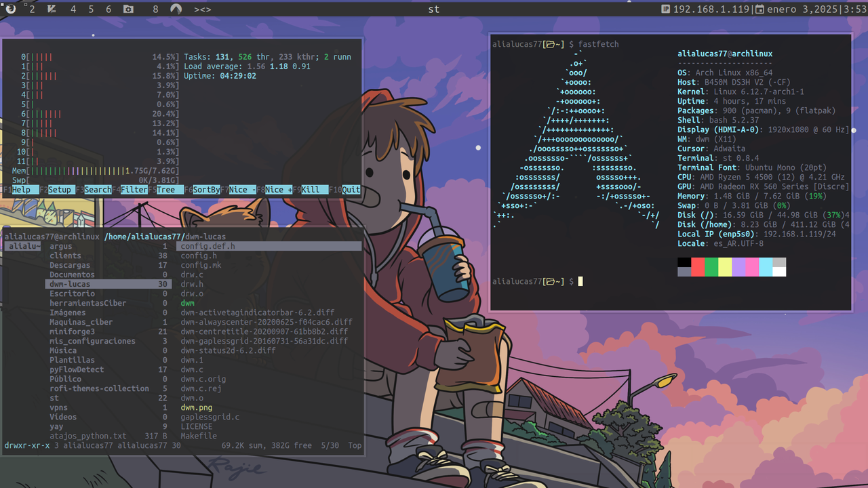
Task: Open the camera icon tag in the dwm bar
Action: (128, 9)
